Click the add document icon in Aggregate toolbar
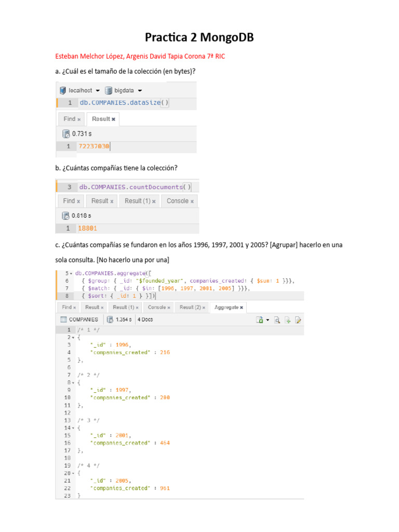 point(288,320)
